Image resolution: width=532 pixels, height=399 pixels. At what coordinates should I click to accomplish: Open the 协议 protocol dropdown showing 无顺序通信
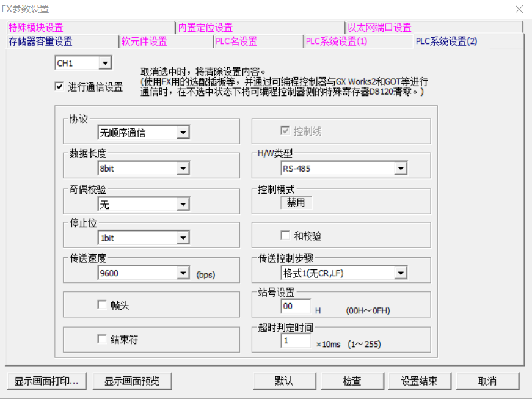183,132
